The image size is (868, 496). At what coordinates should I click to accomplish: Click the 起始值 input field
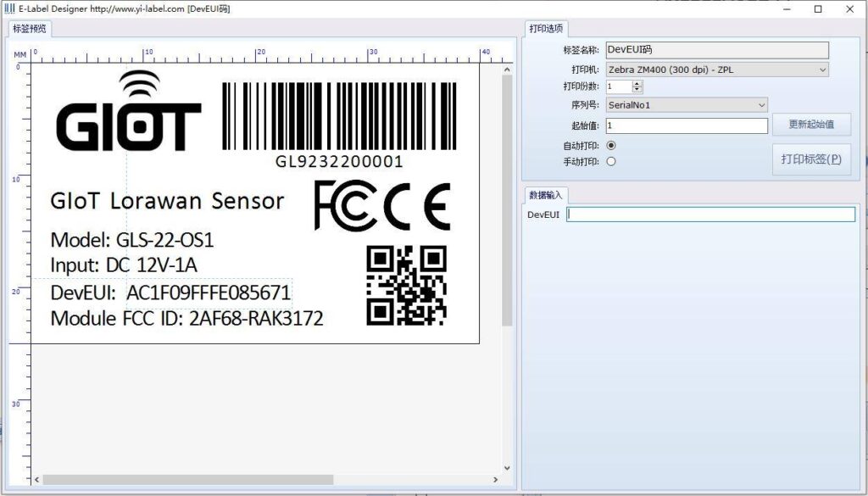[687, 125]
